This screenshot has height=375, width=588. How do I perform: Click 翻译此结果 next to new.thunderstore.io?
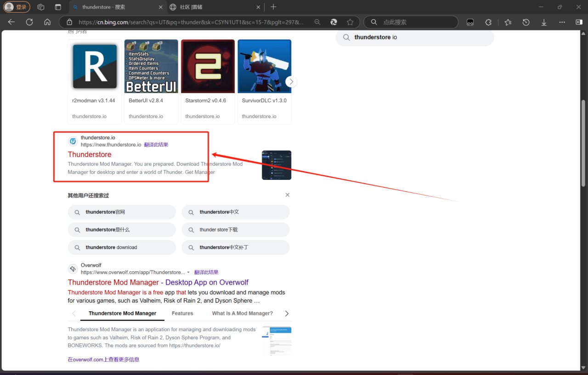point(156,145)
